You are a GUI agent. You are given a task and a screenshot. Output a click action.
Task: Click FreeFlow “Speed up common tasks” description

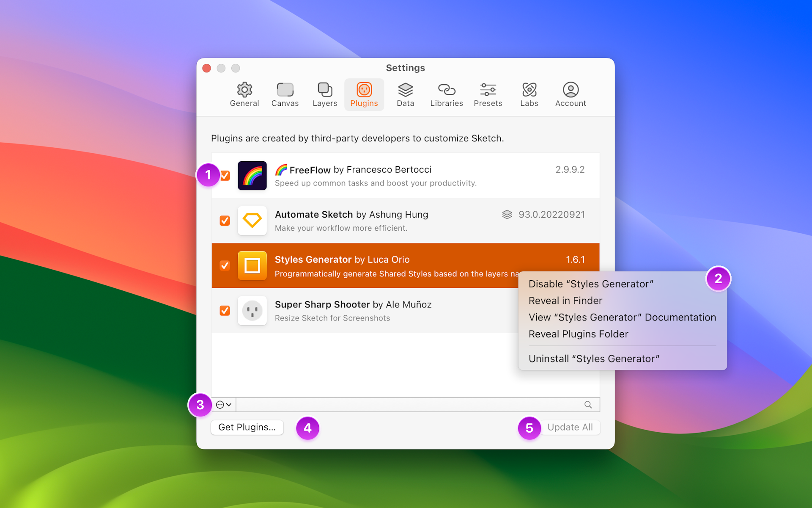(x=376, y=183)
